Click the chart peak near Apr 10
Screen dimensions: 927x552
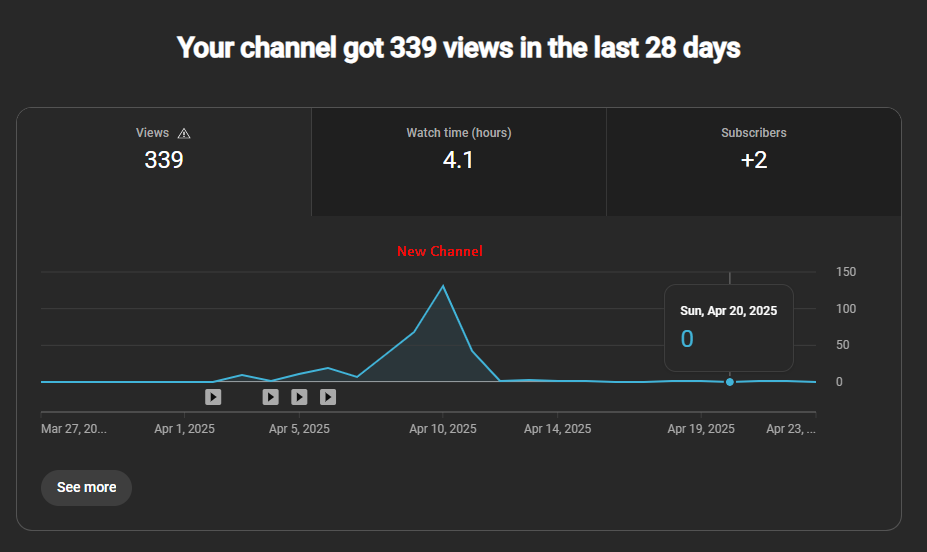click(x=443, y=287)
